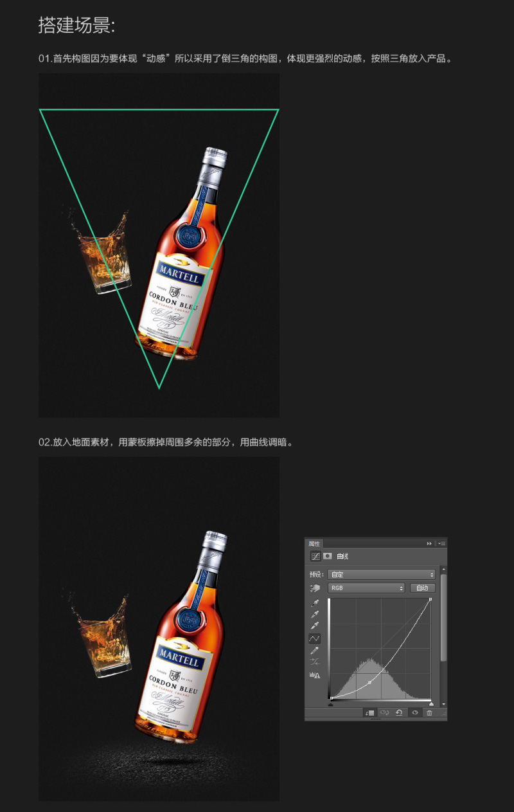Click the first triangle composition bottle image
Screen dimensions: 514x812
159,245
